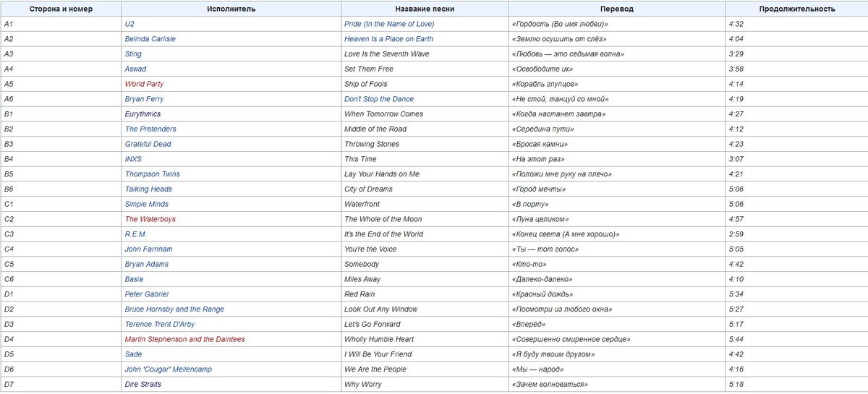Image resolution: width=868 pixels, height=394 pixels.
Task: Open the Simple Minds artist link
Action: [x=147, y=204]
